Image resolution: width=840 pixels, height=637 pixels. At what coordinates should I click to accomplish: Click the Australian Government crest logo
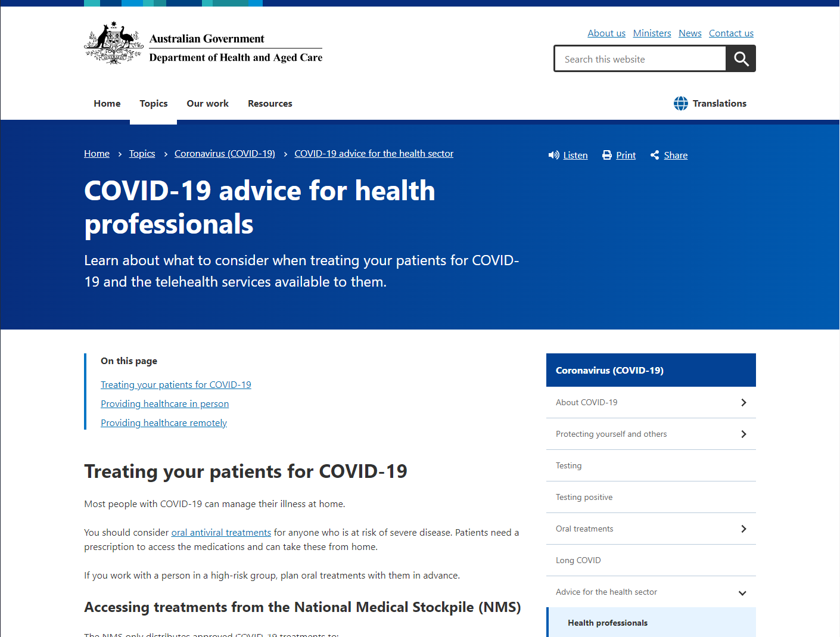113,43
